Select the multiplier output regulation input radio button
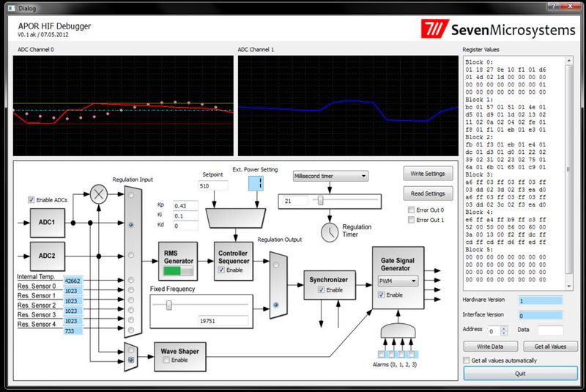586x392 pixels. (x=131, y=195)
